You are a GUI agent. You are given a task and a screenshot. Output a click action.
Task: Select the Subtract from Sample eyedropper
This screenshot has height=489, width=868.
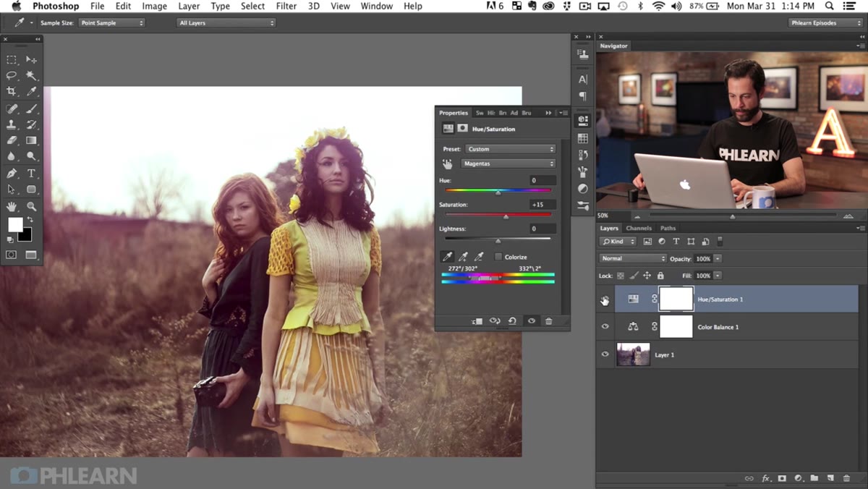479,257
